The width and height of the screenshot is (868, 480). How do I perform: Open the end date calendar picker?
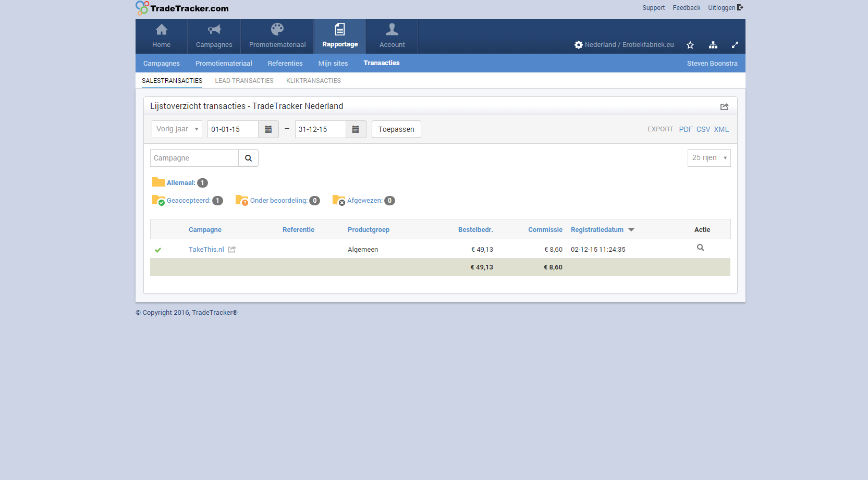tap(356, 129)
